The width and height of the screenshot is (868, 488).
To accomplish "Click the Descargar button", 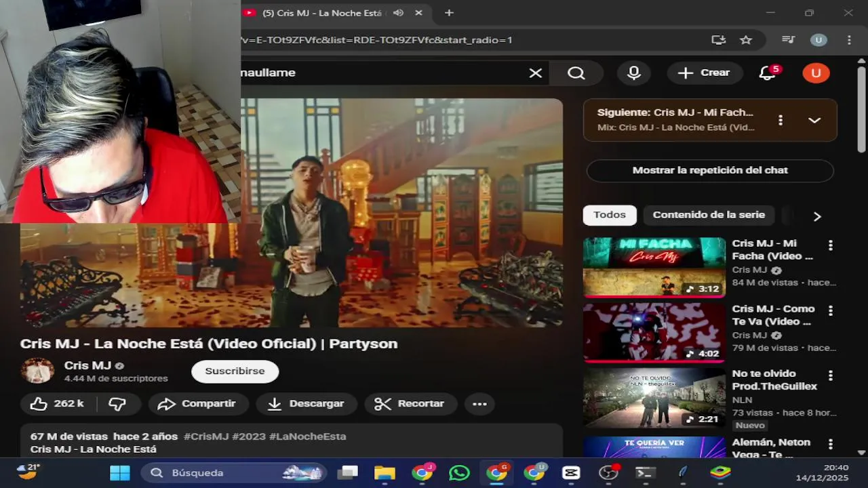I will point(307,404).
